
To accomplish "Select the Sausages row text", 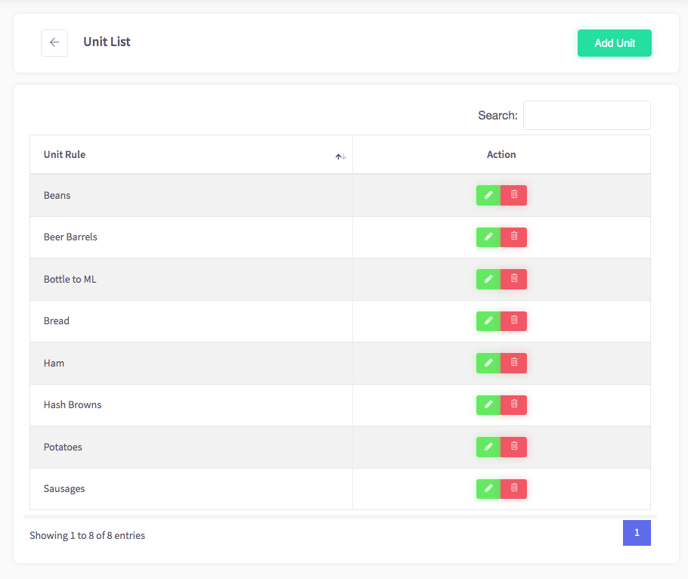I will pos(64,489).
